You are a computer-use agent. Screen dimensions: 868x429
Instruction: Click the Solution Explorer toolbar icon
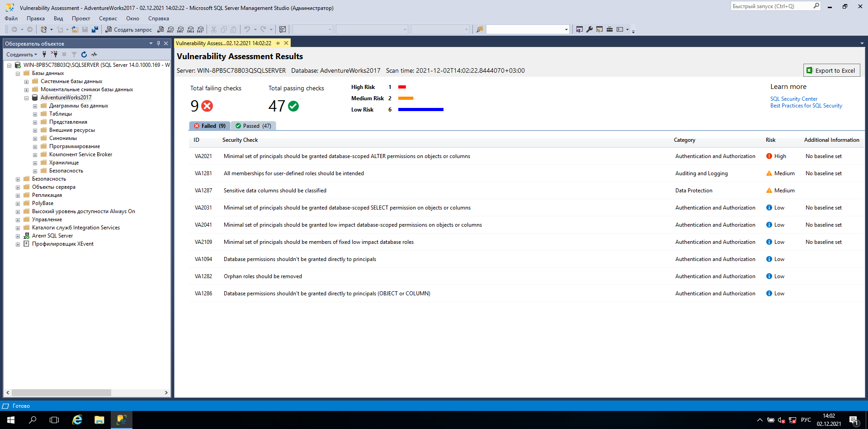point(580,29)
